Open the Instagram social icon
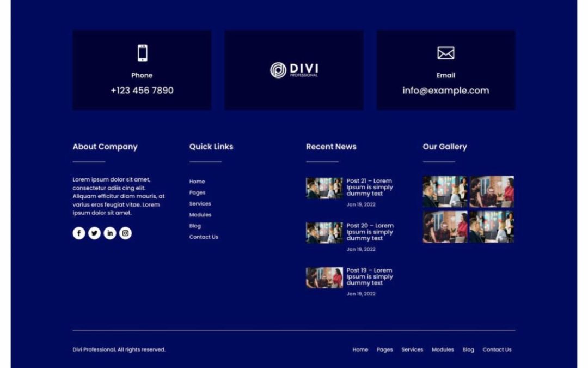Image resolution: width=588 pixels, height=368 pixels. (x=125, y=233)
